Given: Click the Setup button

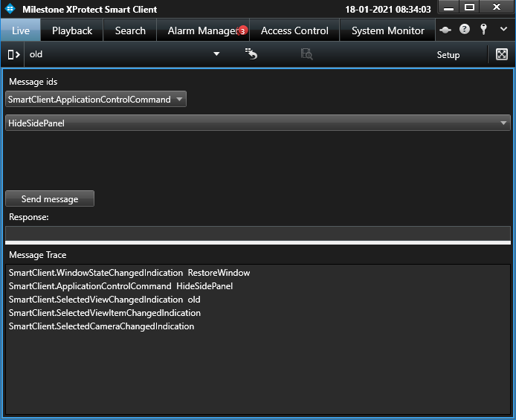Looking at the screenshot, I should coord(448,54).
